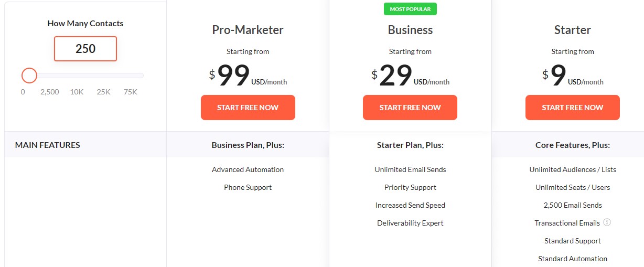Click the Pro-Marketer START FREE NOW button
This screenshot has width=644, height=267.
pyautogui.click(x=248, y=108)
